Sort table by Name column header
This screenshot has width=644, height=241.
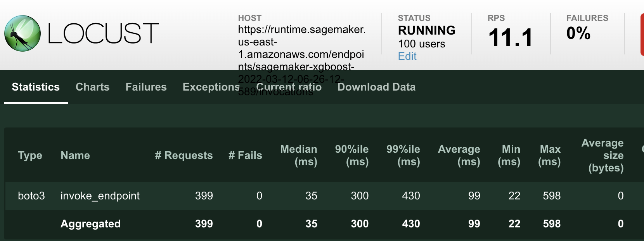[75, 155]
